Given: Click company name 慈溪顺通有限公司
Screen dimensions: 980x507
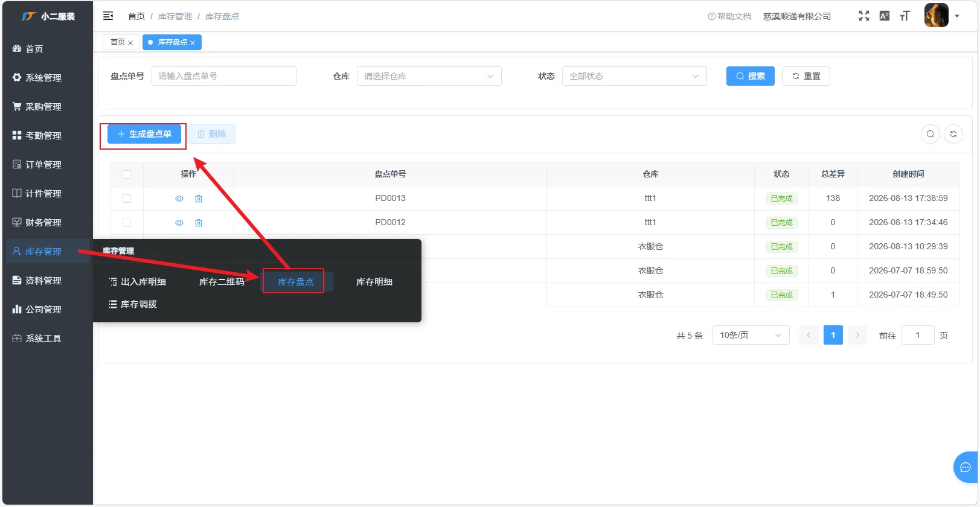Looking at the screenshot, I should tap(797, 16).
